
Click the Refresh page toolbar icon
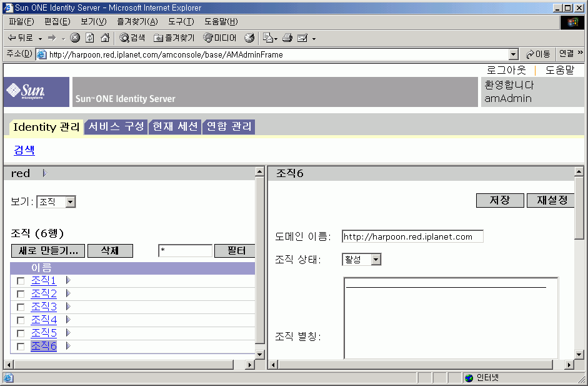90,38
